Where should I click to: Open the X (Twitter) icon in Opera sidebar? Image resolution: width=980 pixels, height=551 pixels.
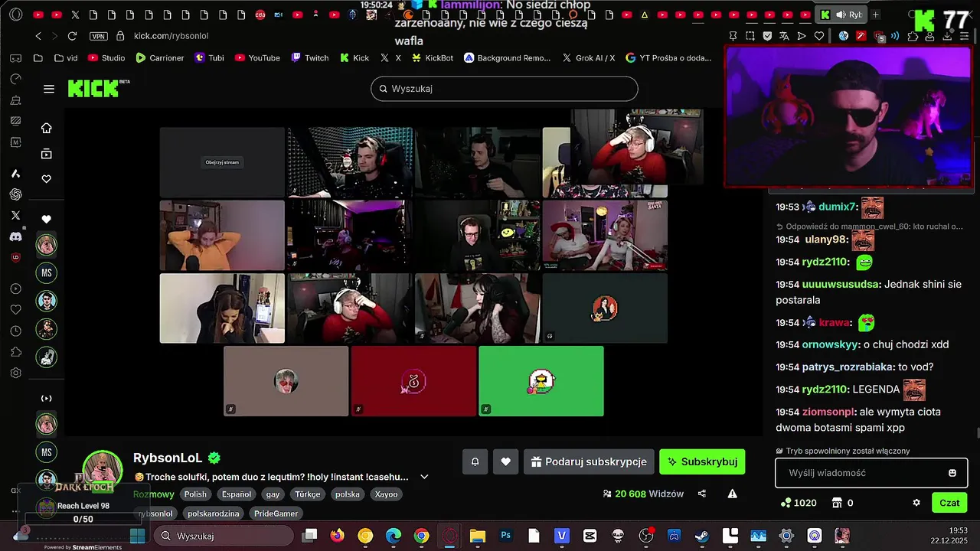[x=15, y=216]
